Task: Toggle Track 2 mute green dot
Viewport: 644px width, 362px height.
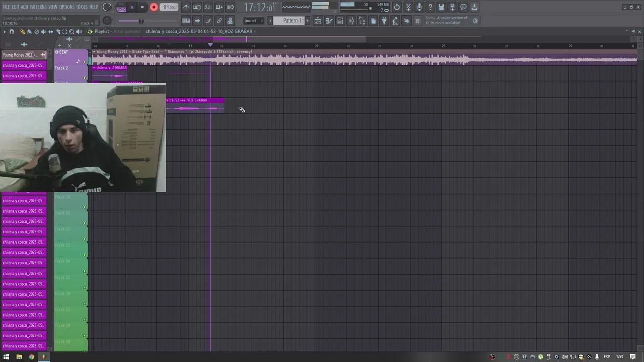Action: [x=85, y=78]
